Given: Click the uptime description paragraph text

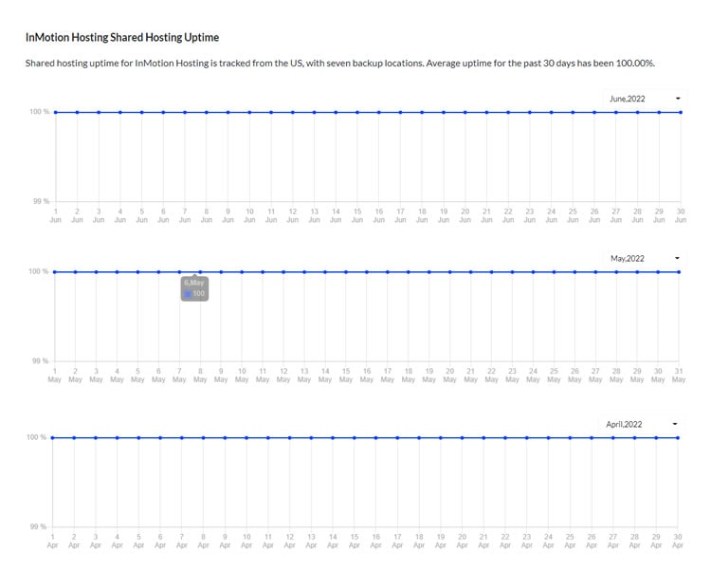Looking at the screenshot, I should click(x=340, y=63).
